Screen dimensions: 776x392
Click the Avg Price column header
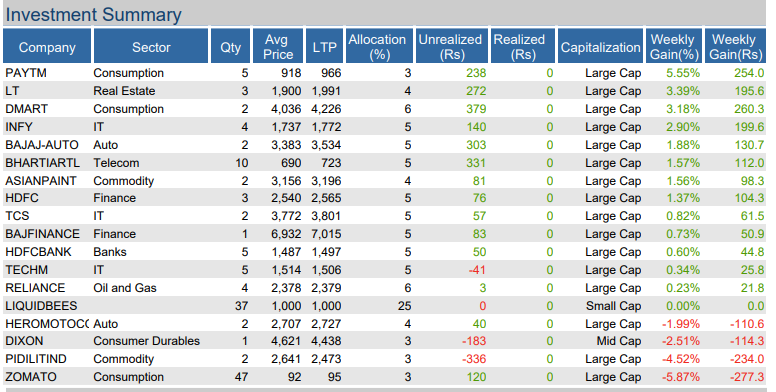pos(278,46)
